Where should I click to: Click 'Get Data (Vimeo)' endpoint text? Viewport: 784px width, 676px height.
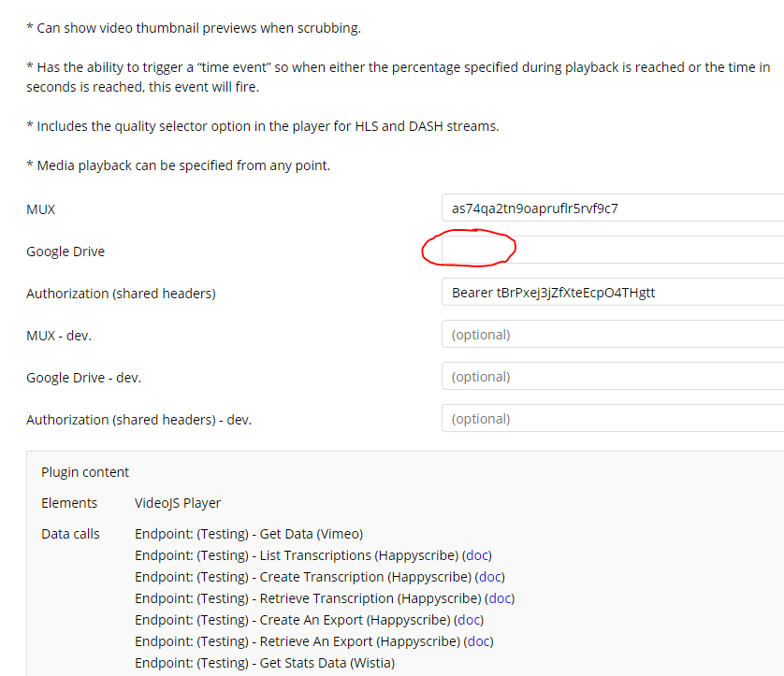311,534
